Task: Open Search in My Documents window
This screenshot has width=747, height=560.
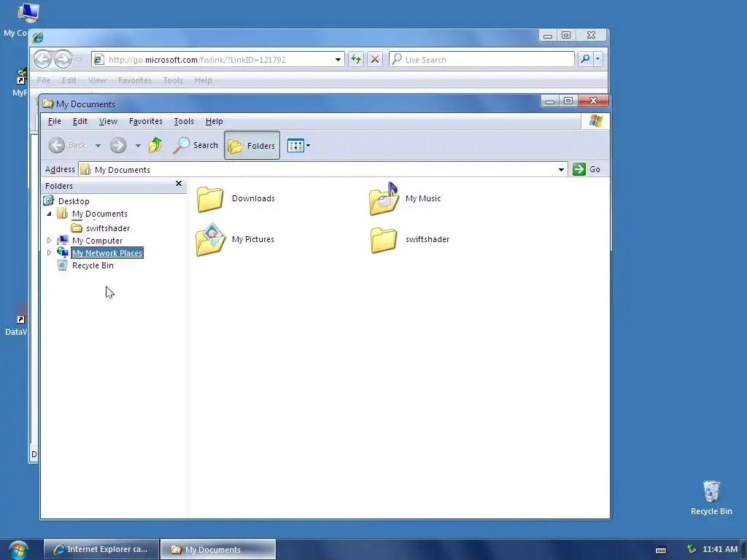Action: pos(195,145)
